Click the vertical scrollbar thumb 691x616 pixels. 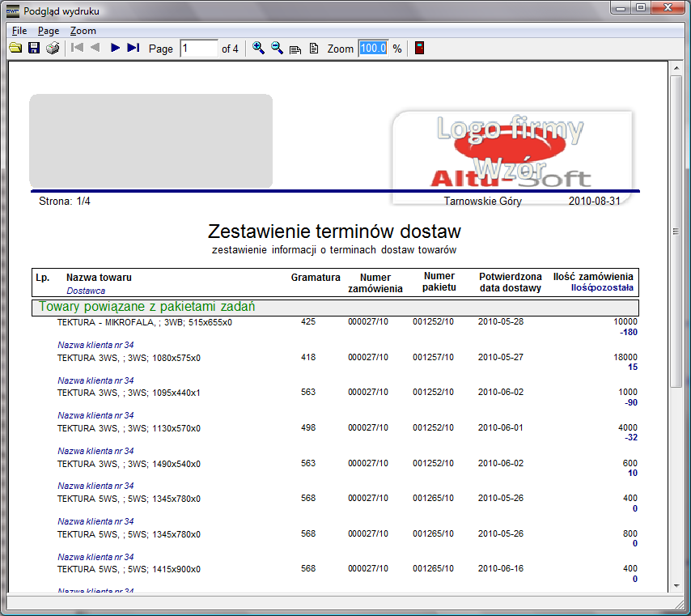point(676,231)
